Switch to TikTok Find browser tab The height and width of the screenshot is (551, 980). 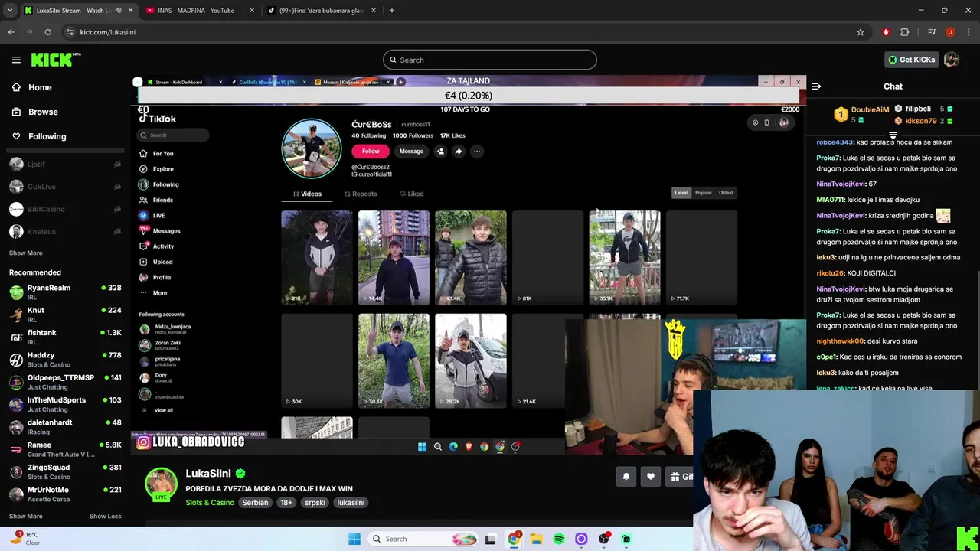pyautogui.click(x=322, y=11)
